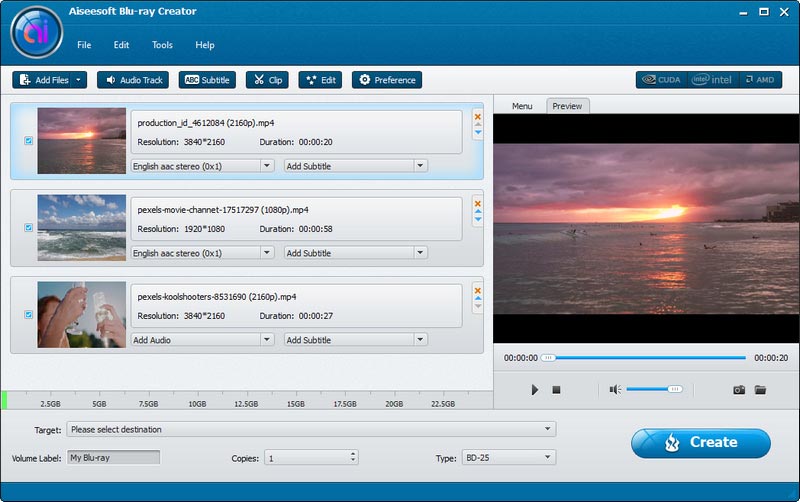Open the File menu
This screenshot has width=800, height=502.
coord(84,45)
